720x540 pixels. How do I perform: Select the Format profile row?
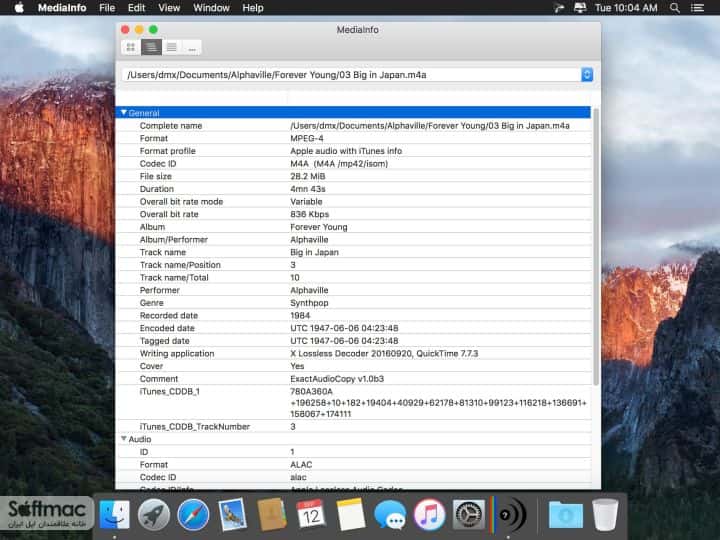[x=354, y=151]
